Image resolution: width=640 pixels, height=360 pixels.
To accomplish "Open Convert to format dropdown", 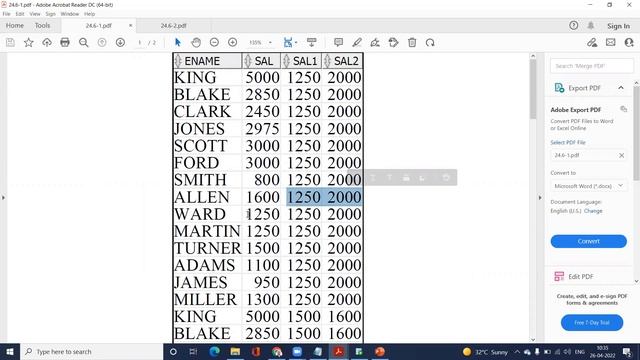I will (589, 186).
